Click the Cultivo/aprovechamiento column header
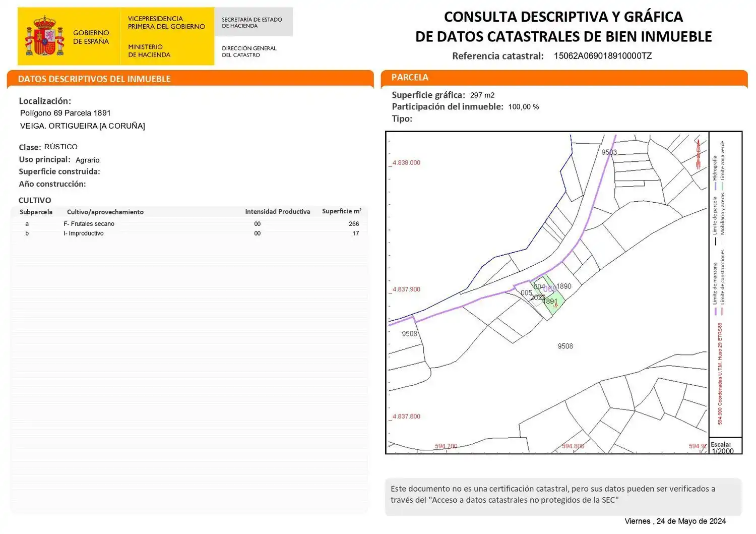The image size is (756, 534). point(105,212)
